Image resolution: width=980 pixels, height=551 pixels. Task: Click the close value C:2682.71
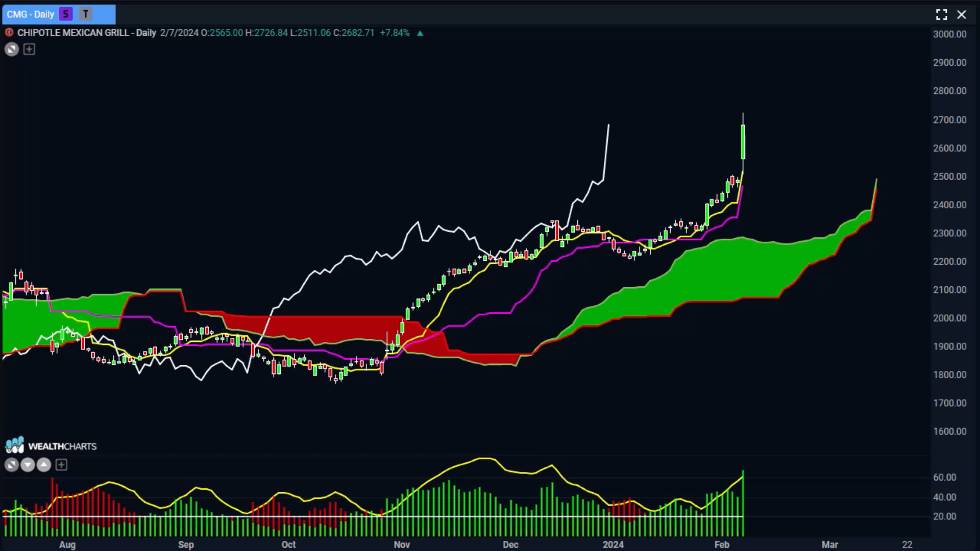(354, 33)
